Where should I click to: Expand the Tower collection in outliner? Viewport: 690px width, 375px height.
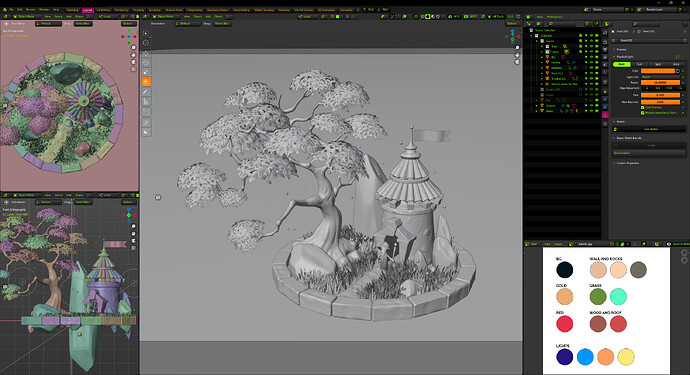tap(537, 111)
